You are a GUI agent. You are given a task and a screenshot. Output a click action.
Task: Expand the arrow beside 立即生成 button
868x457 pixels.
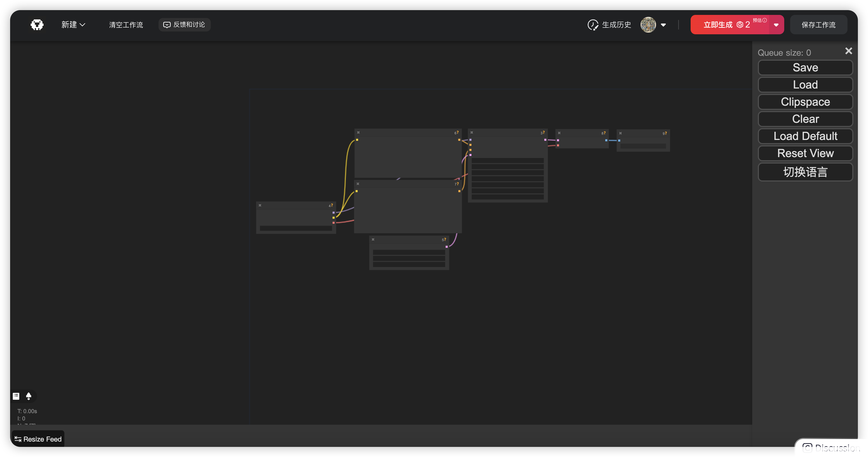click(776, 25)
